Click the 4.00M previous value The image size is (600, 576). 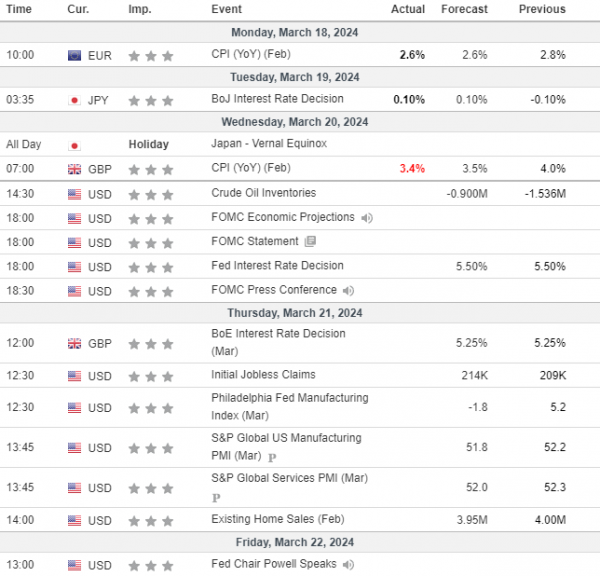point(550,520)
